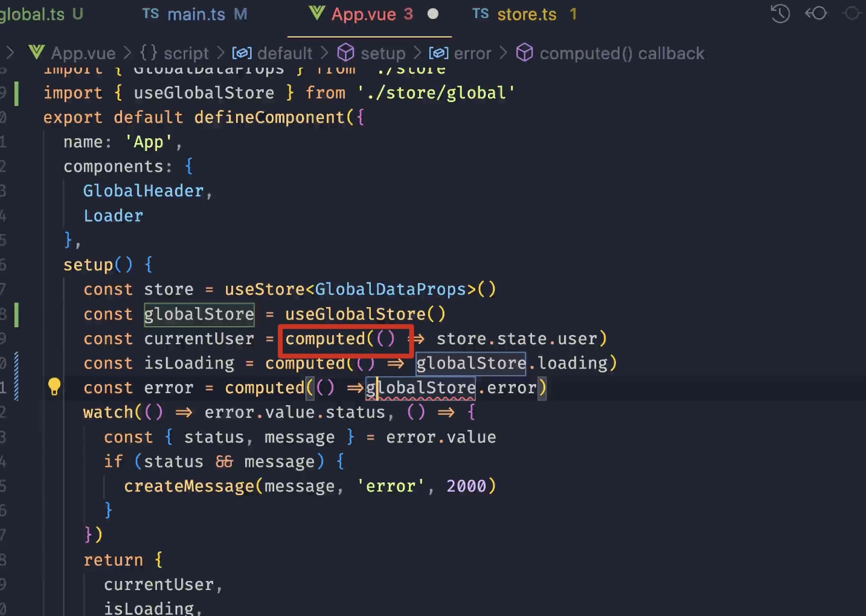Open App.vue breadcrumb item
866x616 pixels.
click(83, 53)
